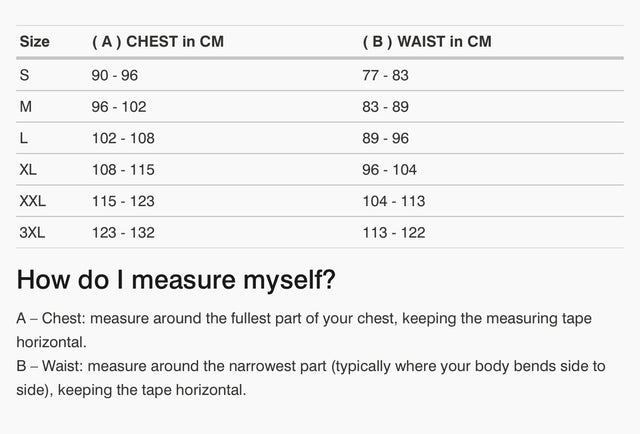Click waist value 96 - 104
The image size is (640, 434).
pos(389,170)
